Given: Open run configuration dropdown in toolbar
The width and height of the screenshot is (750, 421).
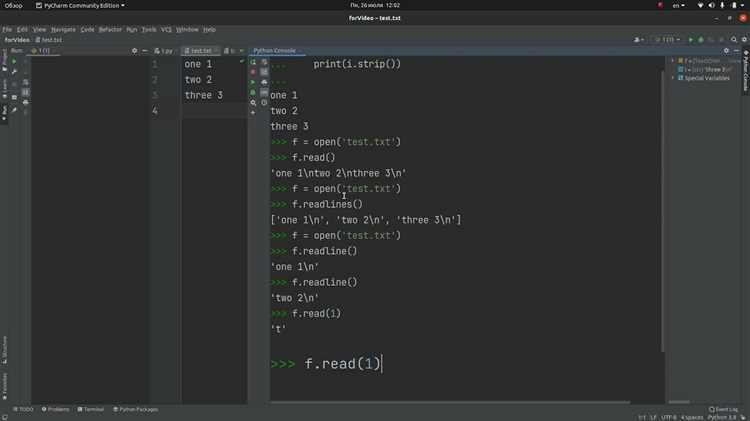Looking at the screenshot, I should pos(667,40).
